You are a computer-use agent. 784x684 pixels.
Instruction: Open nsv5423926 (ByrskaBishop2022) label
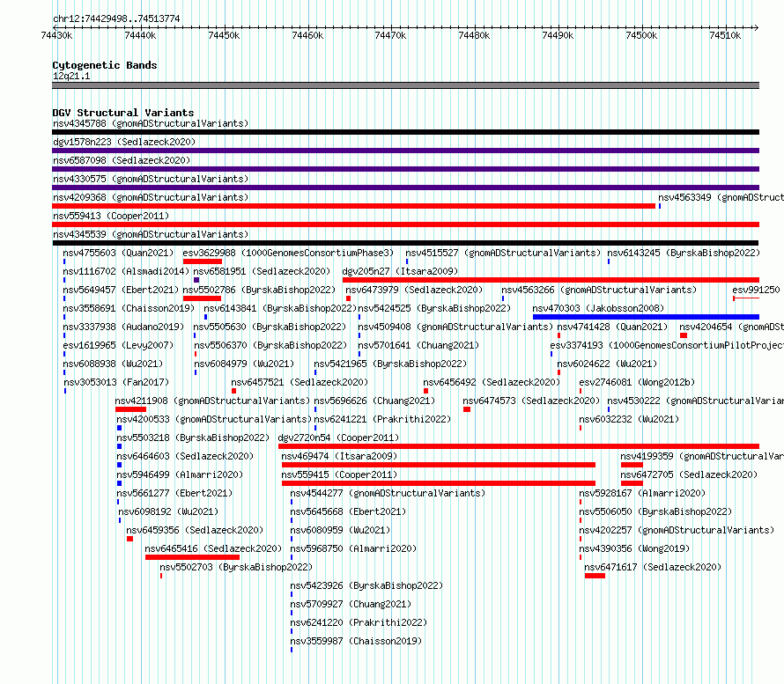(x=366, y=585)
